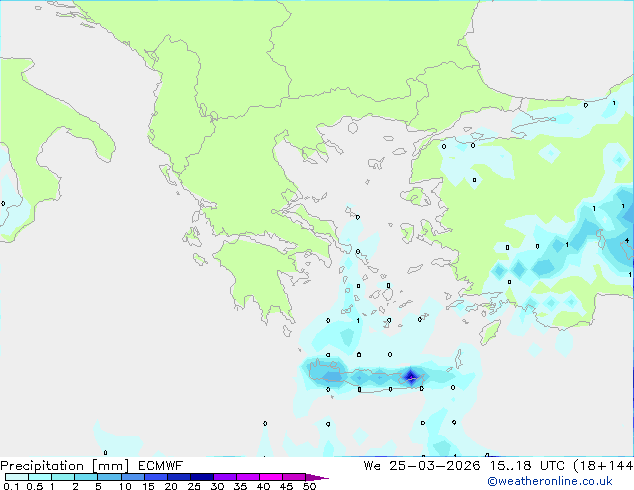Click the 25–30 mm dark navy swatch
This screenshot has width=634, height=490.
click(201, 477)
